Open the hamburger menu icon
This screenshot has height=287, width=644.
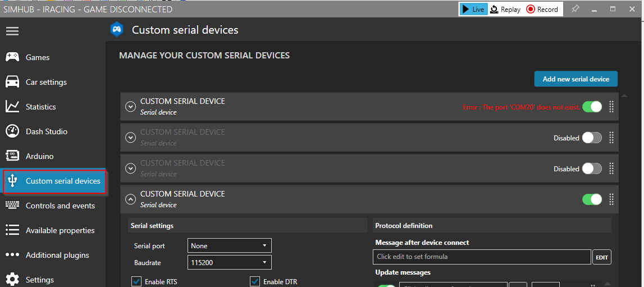point(12,31)
